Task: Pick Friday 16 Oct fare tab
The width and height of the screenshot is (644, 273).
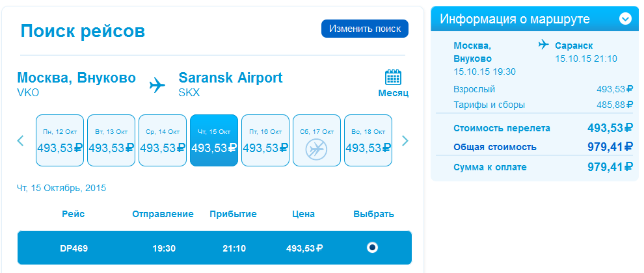Action: [x=265, y=140]
